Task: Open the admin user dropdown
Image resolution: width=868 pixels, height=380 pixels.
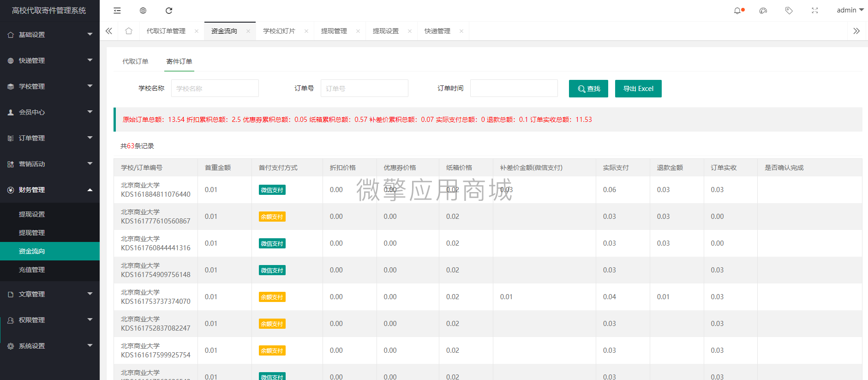Action: [850, 10]
